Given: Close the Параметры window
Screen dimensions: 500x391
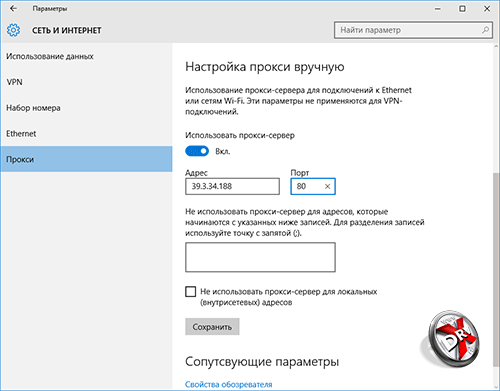Looking at the screenshot, I should 487,9.
